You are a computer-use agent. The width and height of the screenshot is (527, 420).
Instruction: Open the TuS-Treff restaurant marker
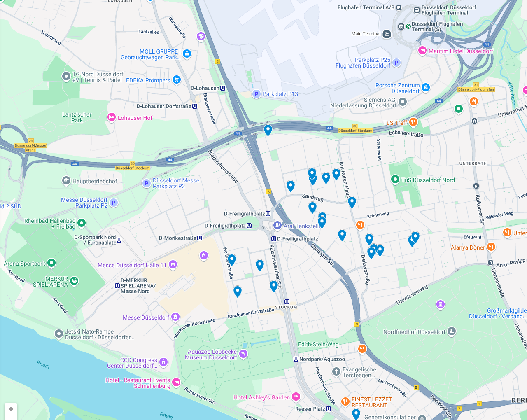[413, 122]
